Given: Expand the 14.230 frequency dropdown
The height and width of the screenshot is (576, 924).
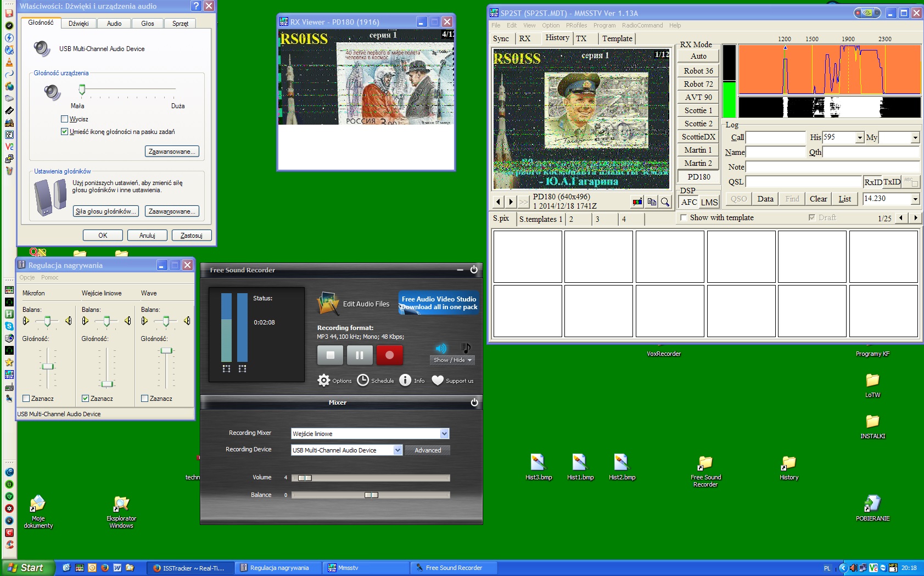Looking at the screenshot, I should pos(915,199).
